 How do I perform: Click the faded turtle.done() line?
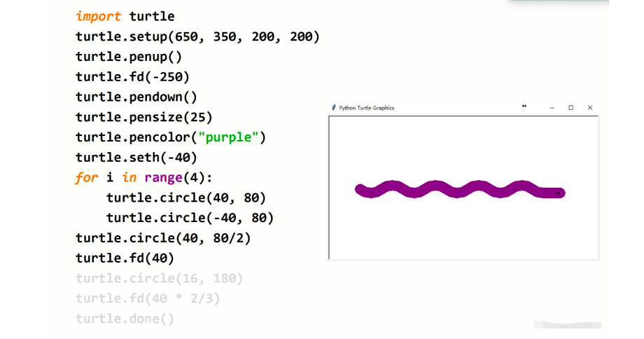125,319
